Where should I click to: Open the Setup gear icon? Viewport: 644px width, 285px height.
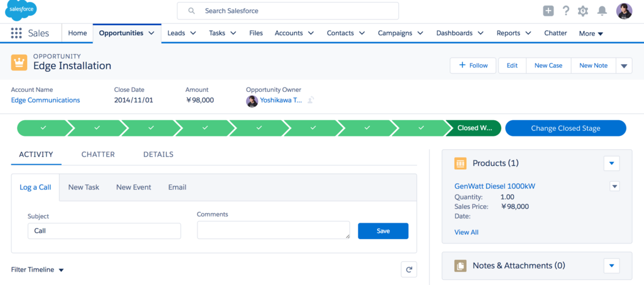pyautogui.click(x=583, y=11)
